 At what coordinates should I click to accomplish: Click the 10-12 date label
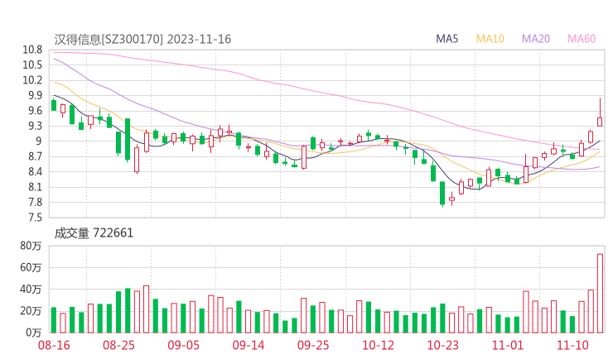378,345
